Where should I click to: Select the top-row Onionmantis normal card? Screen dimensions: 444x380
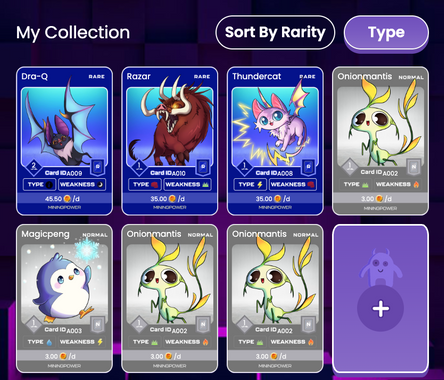click(380, 141)
